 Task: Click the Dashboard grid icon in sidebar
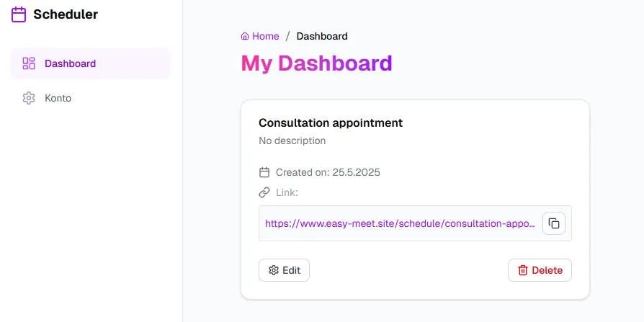tap(29, 63)
